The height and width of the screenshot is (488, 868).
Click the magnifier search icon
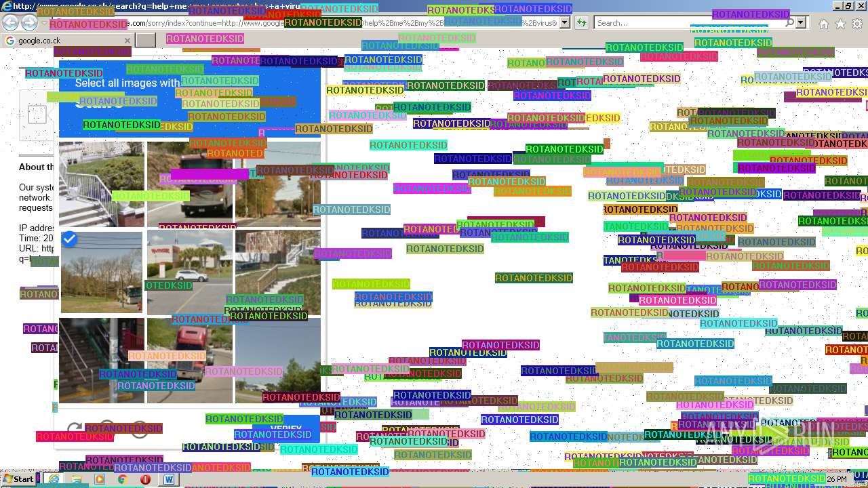[x=789, y=23]
